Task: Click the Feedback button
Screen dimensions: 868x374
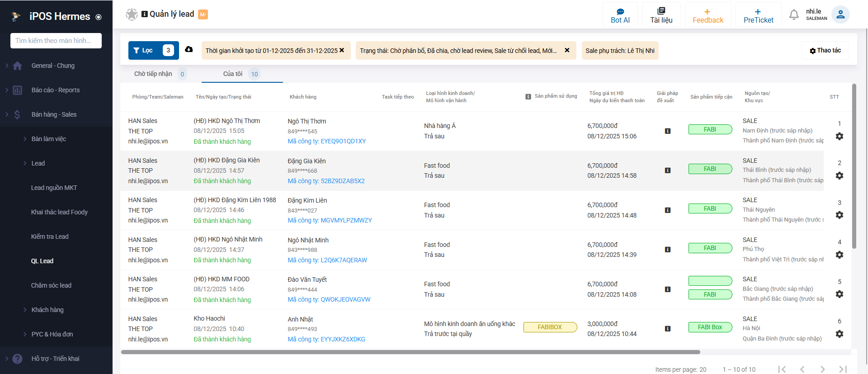Action: pos(708,15)
